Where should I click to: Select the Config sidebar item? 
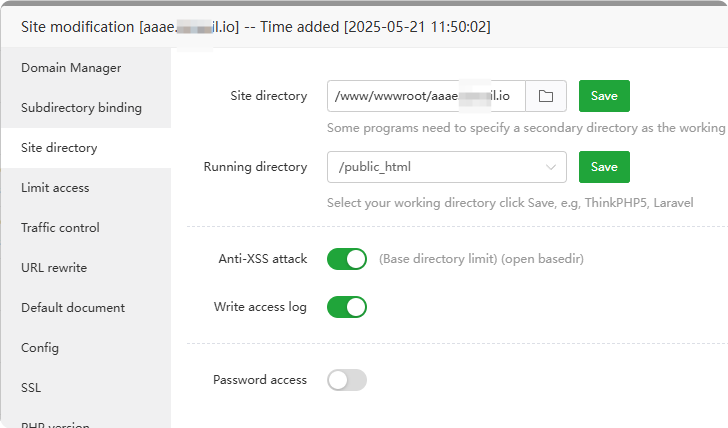pos(40,348)
